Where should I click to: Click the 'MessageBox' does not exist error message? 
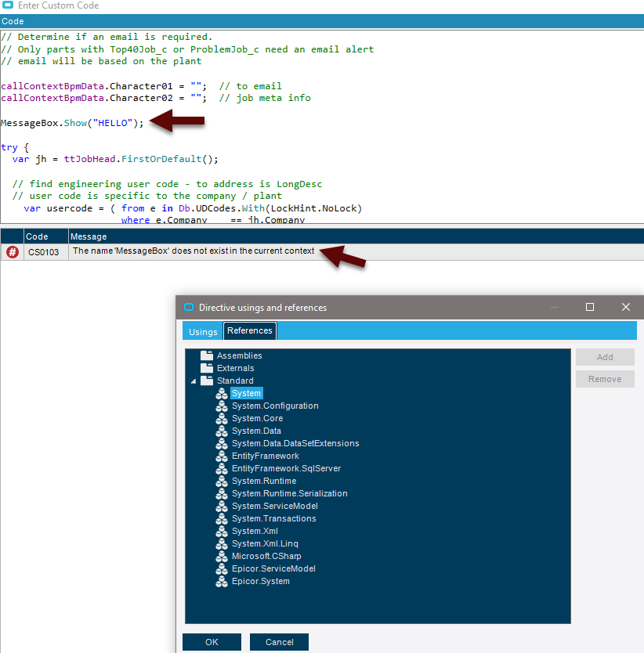click(194, 251)
